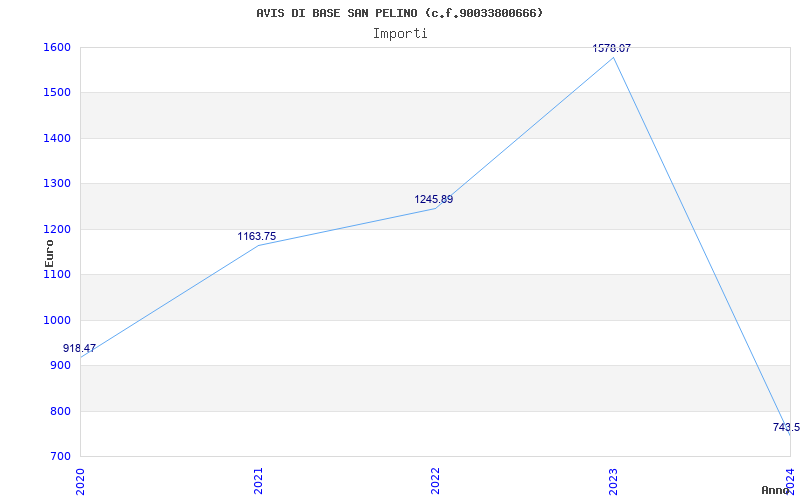The width and height of the screenshot is (800, 500).
Task: Click the 800 y-axis value
Action: coord(60,411)
